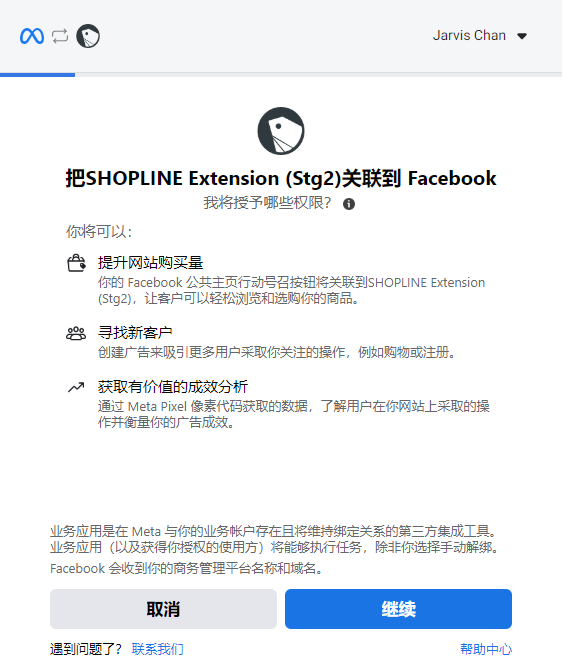583x670 pixels.
Task: Open the 联系我们 contact link
Action: pos(158,649)
